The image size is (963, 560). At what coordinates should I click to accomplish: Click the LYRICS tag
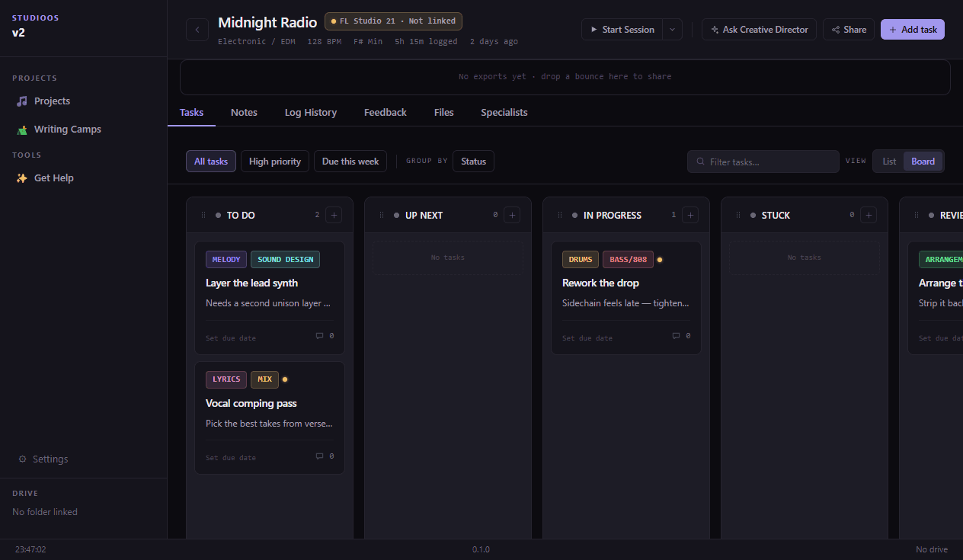pos(226,379)
